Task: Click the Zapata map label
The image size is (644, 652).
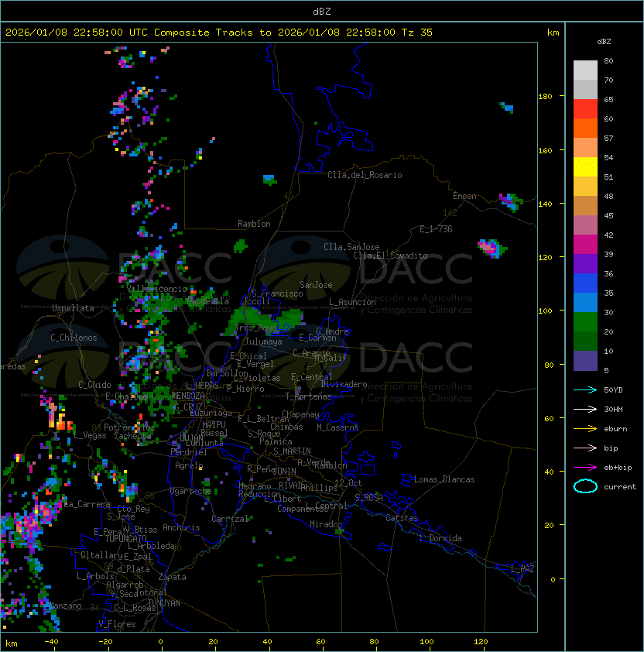Action: (172, 577)
